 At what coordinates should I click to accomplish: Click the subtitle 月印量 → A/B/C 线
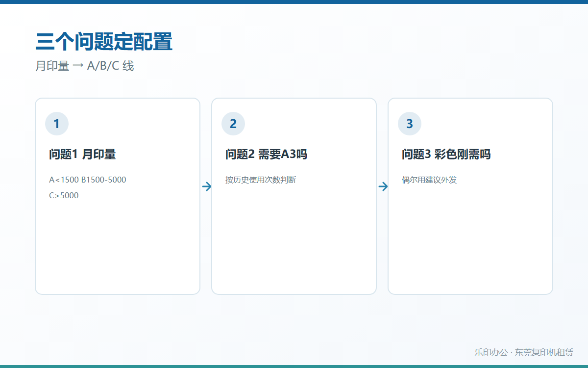click(85, 66)
